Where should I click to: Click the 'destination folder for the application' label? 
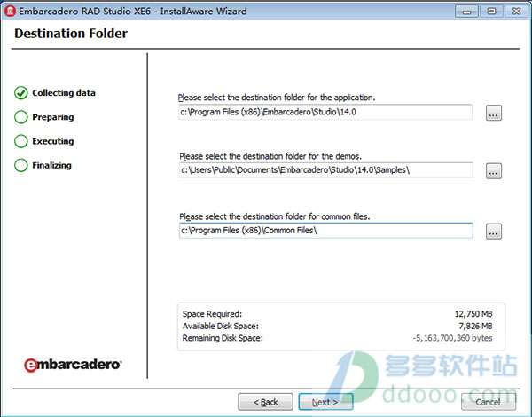click(277, 98)
